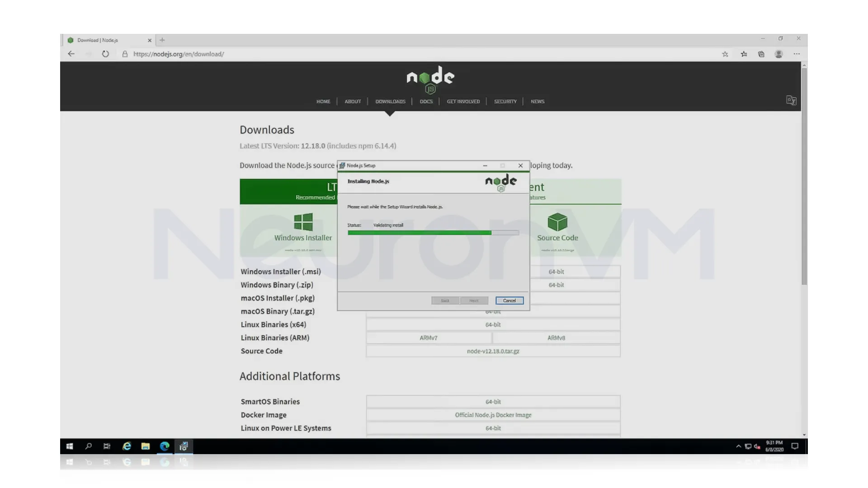Click the address bar URL field

[x=420, y=54]
